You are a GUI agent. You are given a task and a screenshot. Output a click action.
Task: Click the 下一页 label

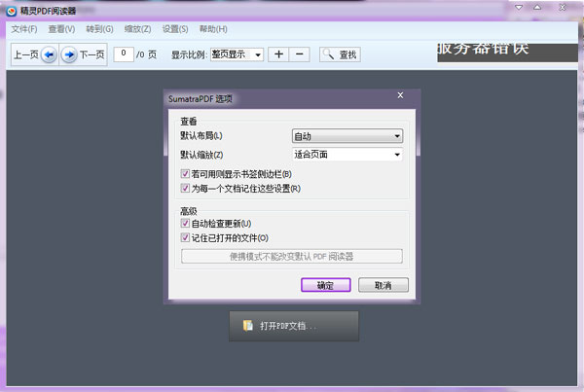(92, 55)
